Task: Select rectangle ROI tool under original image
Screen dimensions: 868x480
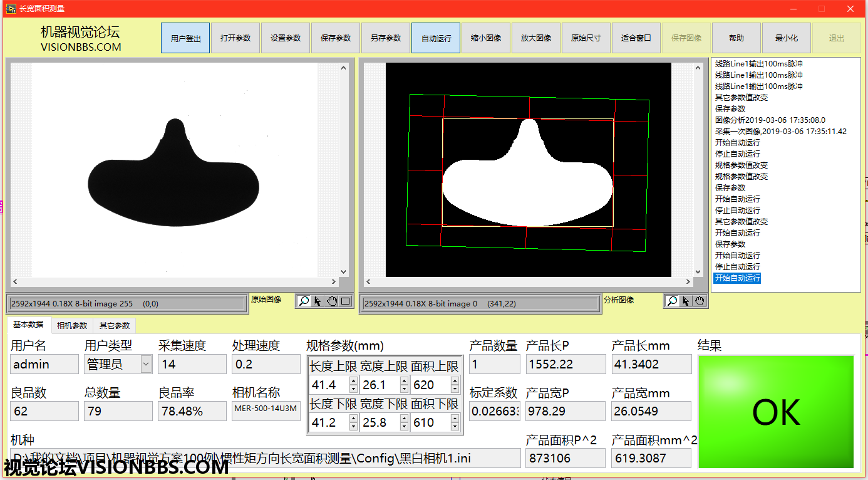Action: [345, 301]
